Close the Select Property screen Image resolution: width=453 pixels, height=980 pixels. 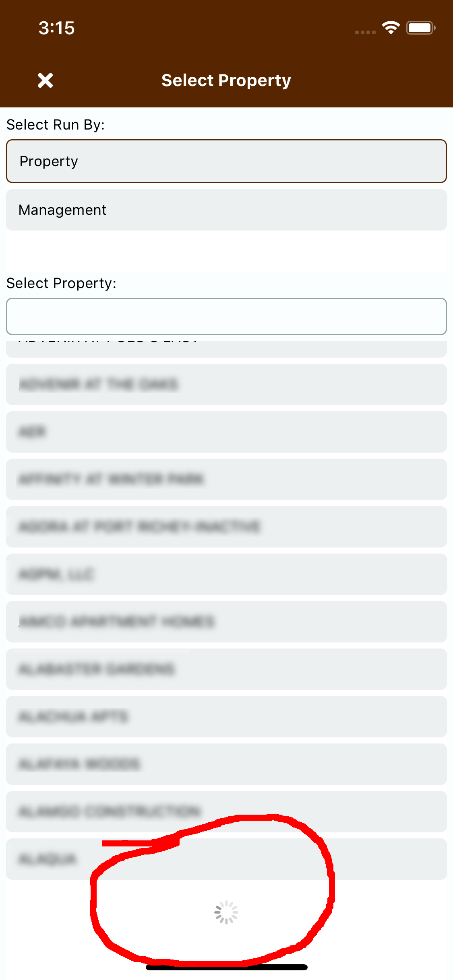pyautogui.click(x=45, y=80)
